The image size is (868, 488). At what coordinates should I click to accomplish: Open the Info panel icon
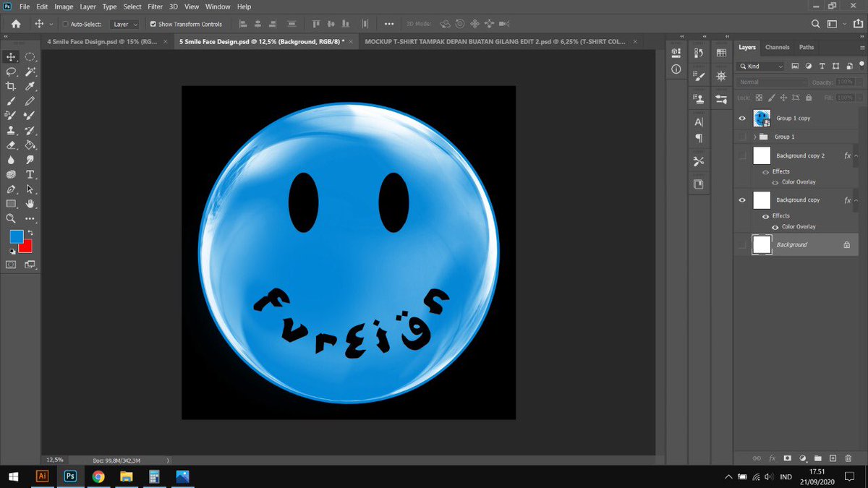click(x=676, y=69)
